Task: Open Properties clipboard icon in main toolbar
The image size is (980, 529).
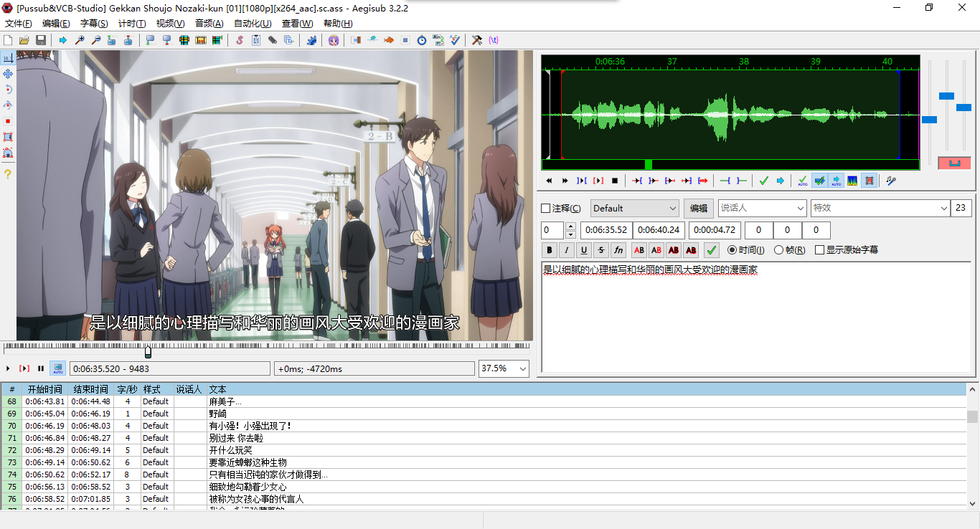Action: click(256, 40)
